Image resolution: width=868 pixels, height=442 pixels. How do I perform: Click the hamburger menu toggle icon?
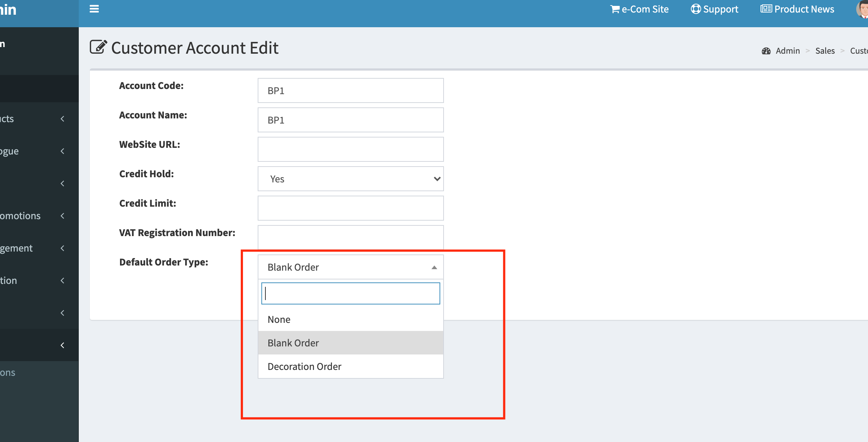[94, 9]
